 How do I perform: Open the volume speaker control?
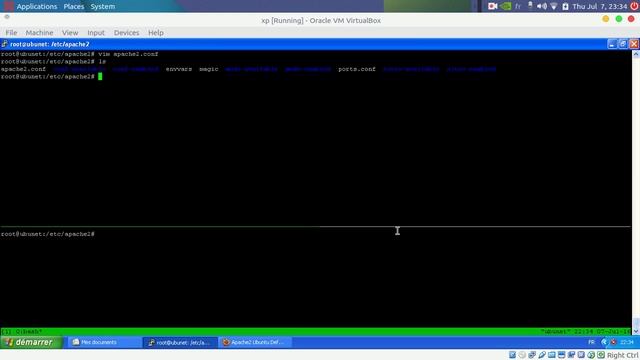tap(542, 6)
